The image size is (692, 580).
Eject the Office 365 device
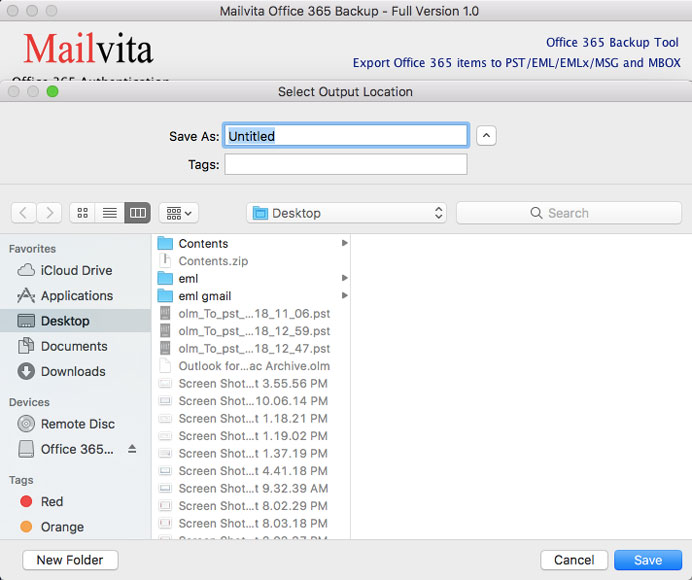point(132,449)
